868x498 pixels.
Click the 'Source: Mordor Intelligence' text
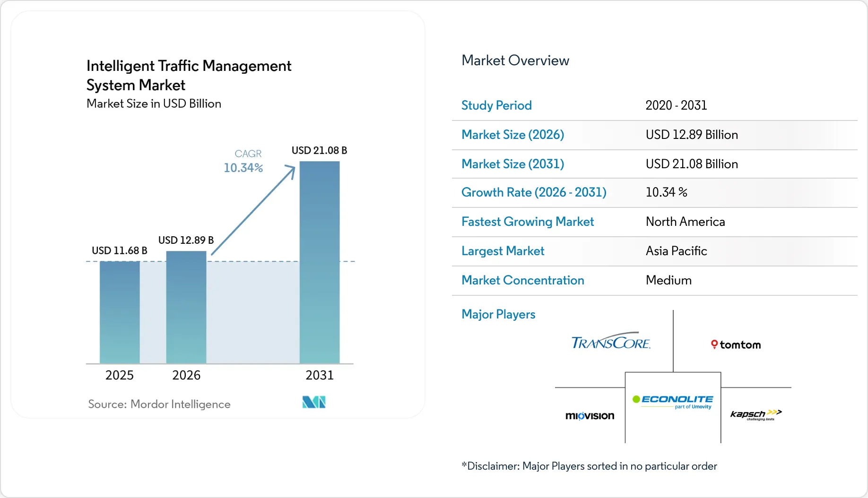coord(159,404)
